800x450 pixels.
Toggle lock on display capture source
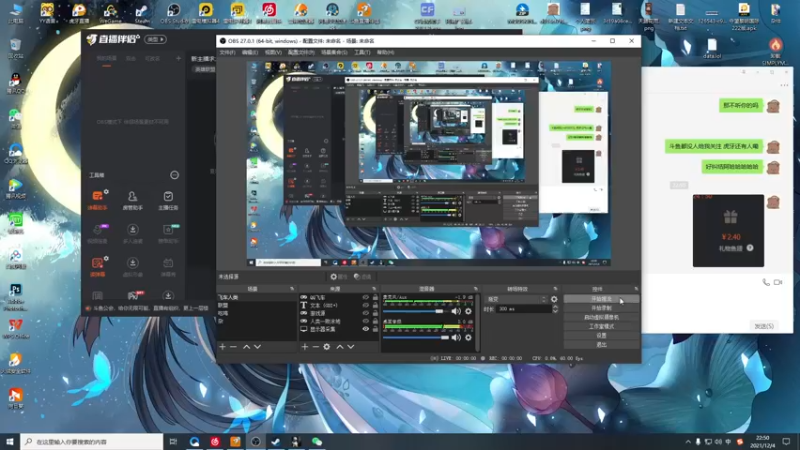click(375, 329)
